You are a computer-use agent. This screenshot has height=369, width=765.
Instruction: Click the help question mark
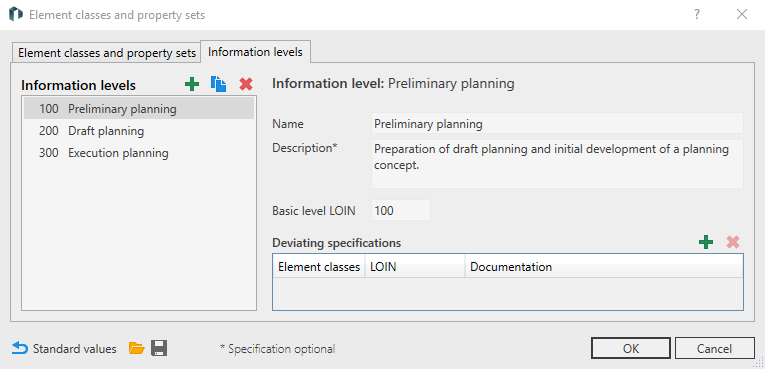click(697, 14)
